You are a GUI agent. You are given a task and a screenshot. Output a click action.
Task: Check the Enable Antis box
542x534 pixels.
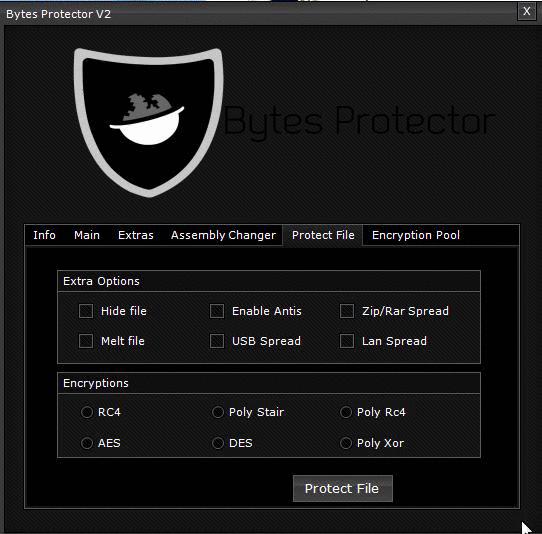coord(217,311)
